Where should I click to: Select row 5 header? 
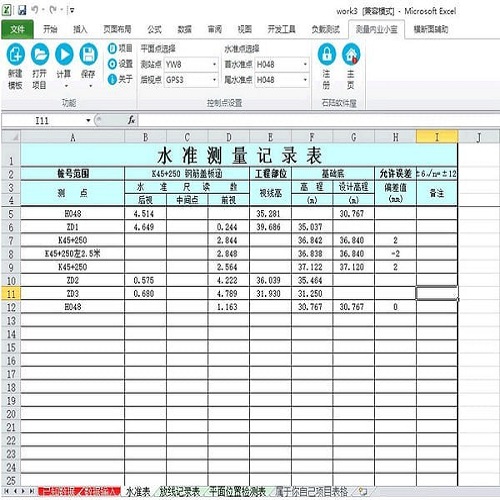[x=11, y=214]
